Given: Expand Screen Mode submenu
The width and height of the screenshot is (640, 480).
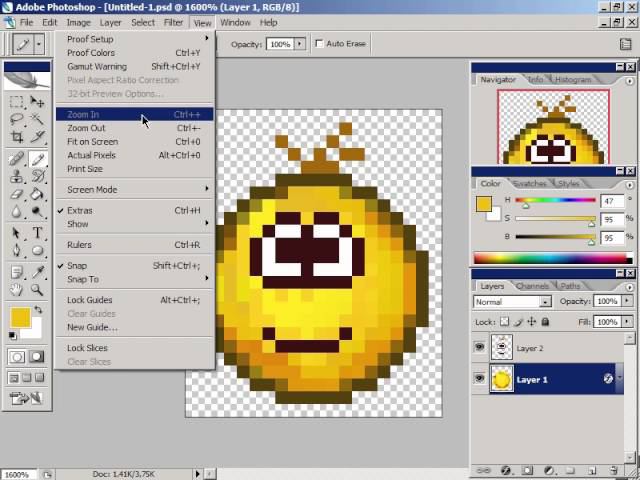Looking at the screenshot, I should 135,190.
